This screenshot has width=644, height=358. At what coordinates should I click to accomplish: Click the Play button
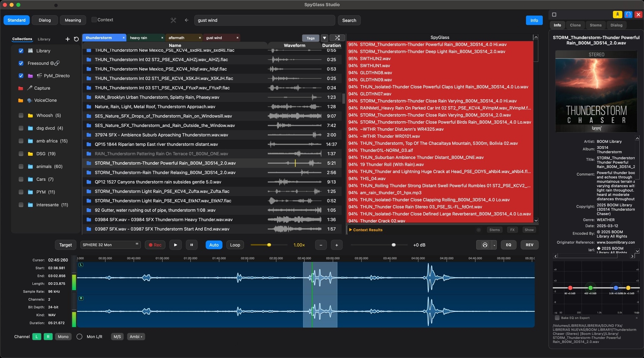175,245
